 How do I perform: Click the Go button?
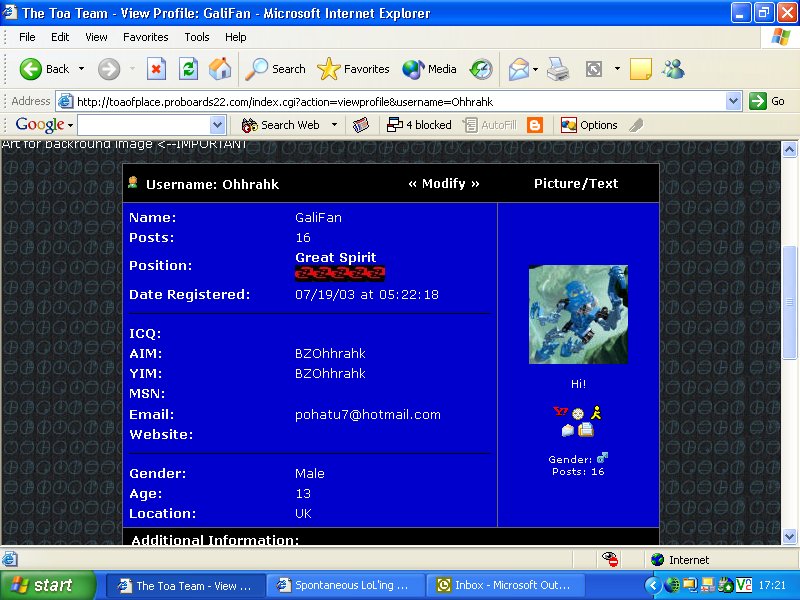(x=767, y=101)
